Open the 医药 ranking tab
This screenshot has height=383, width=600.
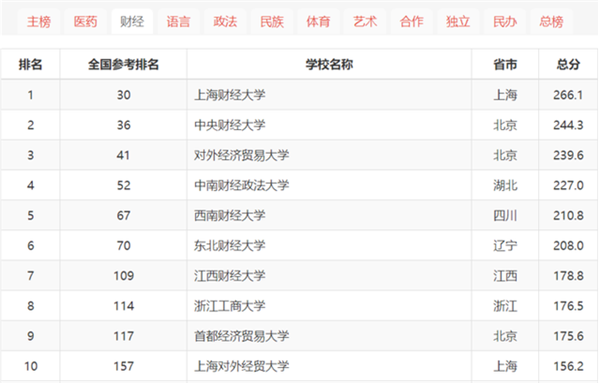[x=85, y=21]
